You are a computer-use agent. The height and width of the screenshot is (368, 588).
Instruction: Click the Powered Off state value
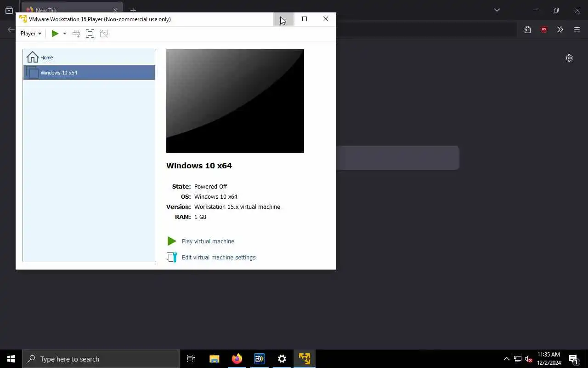210,186
